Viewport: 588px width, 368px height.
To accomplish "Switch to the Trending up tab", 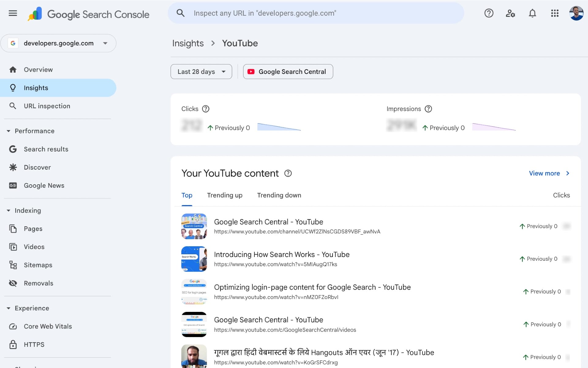I will [x=224, y=195].
